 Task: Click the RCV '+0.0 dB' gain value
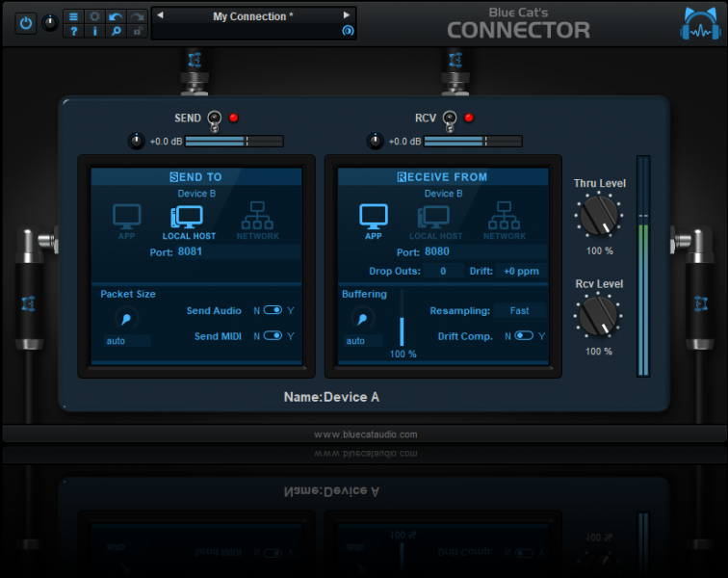coord(404,142)
